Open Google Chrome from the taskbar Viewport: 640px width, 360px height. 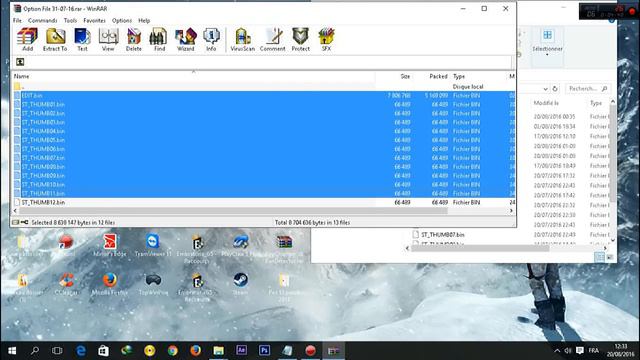click(173, 351)
